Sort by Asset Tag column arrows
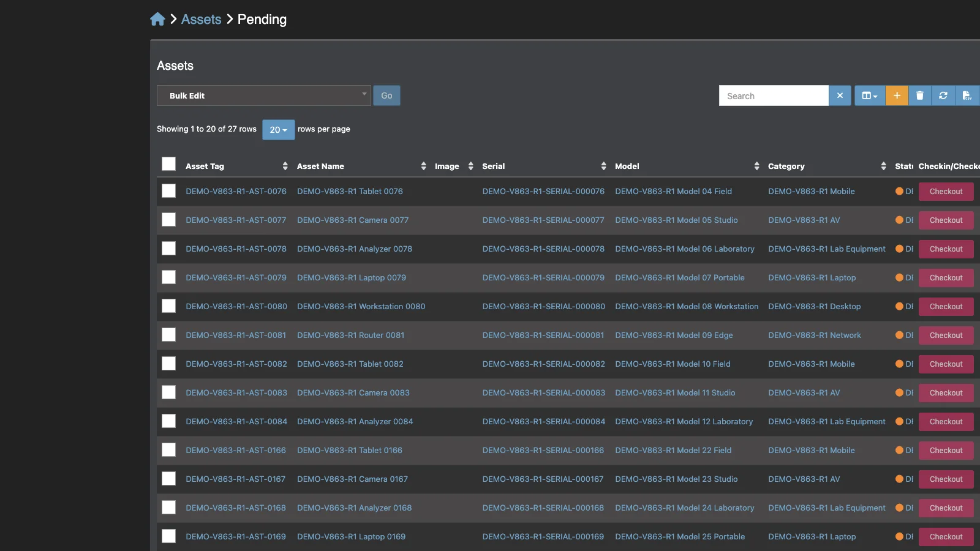980x551 pixels. point(285,166)
